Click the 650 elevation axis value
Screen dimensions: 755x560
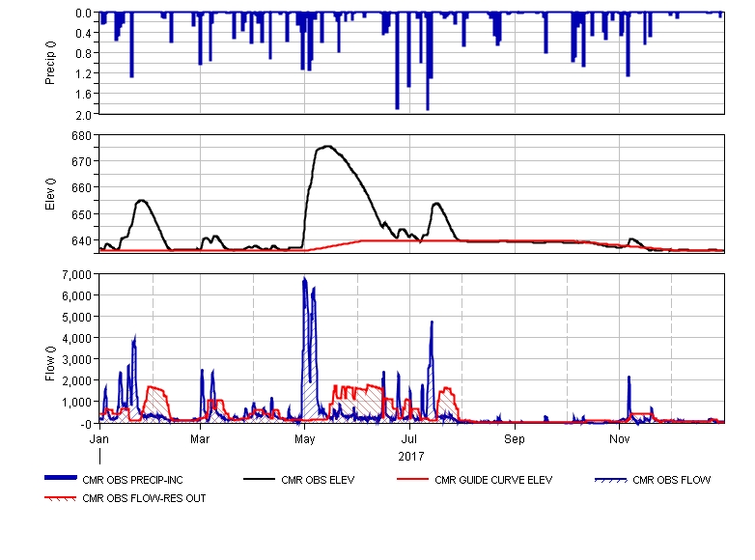(x=82, y=214)
